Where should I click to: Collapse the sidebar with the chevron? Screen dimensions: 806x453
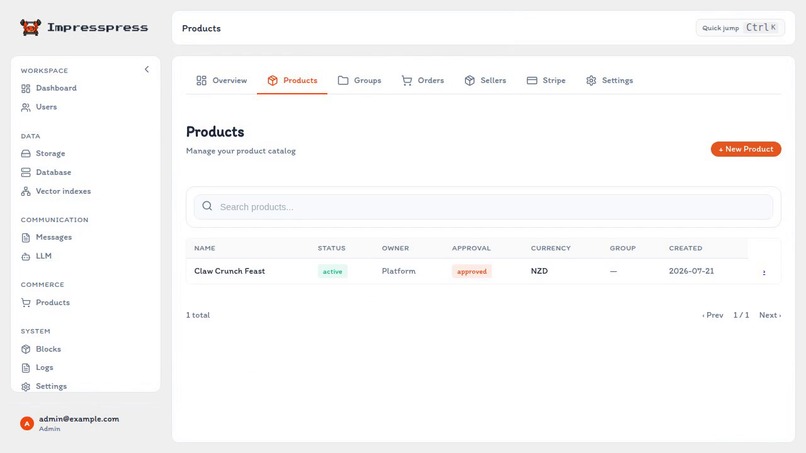point(146,69)
